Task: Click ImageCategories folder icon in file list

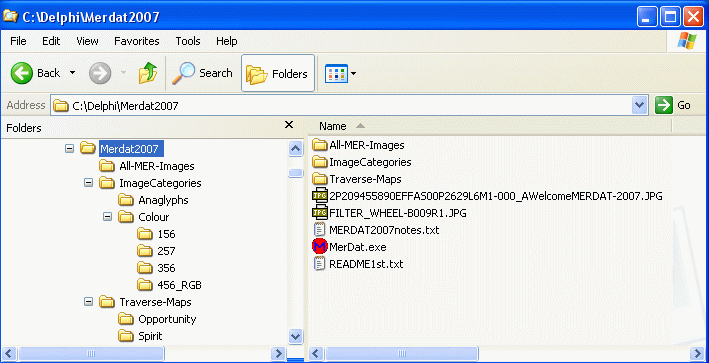Action: point(320,162)
